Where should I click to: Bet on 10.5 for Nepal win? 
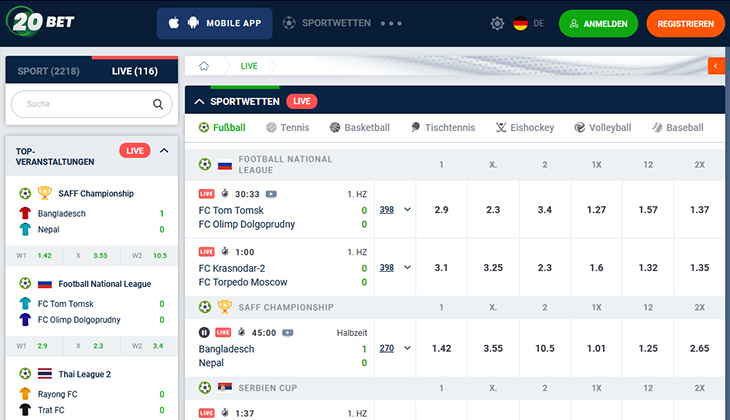tap(545, 348)
